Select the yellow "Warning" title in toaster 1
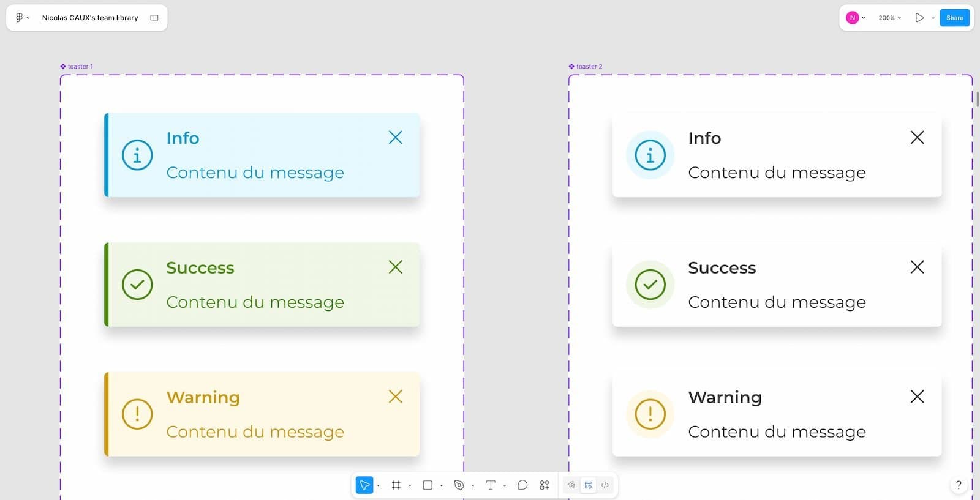This screenshot has width=980, height=500. pos(203,398)
